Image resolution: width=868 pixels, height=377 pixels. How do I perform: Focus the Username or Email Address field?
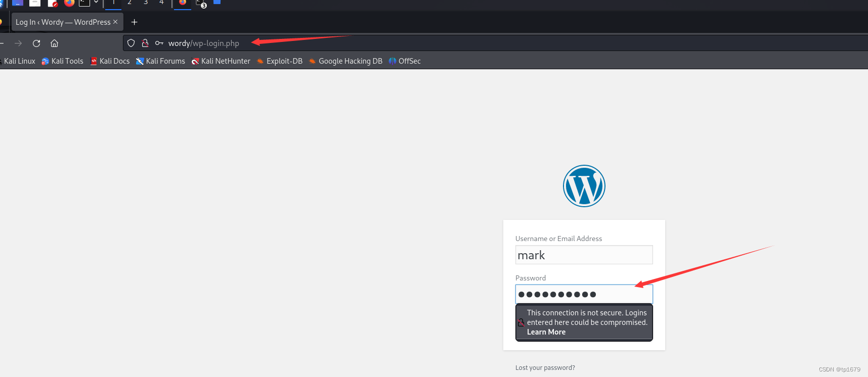(x=584, y=255)
